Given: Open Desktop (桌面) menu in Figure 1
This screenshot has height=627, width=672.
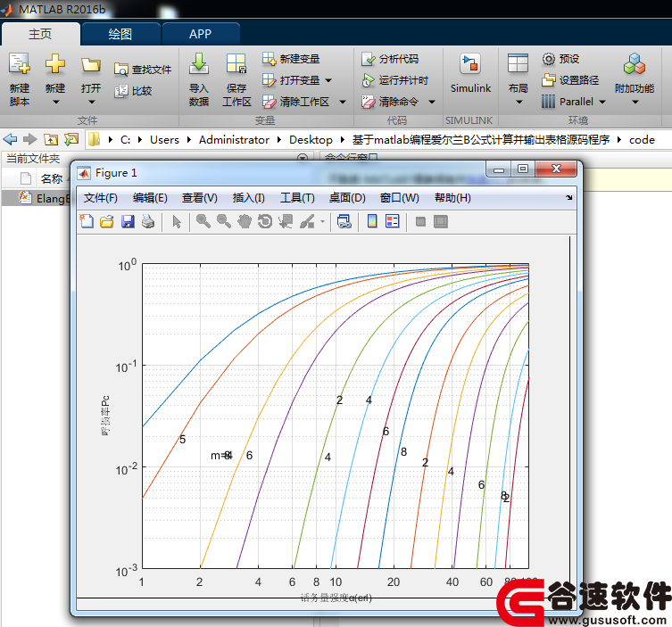Looking at the screenshot, I should tap(347, 197).
